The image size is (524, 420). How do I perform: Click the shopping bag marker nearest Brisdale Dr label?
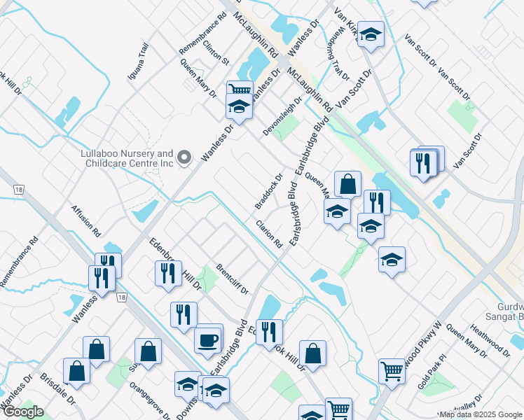tap(76, 371)
